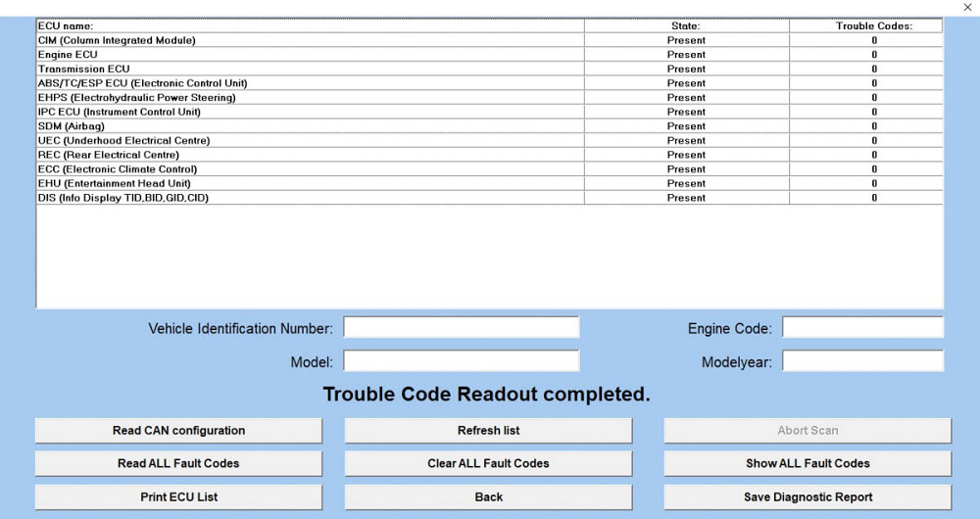
Task: Select the Trouble Codes column header
Action: coord(866,25)
